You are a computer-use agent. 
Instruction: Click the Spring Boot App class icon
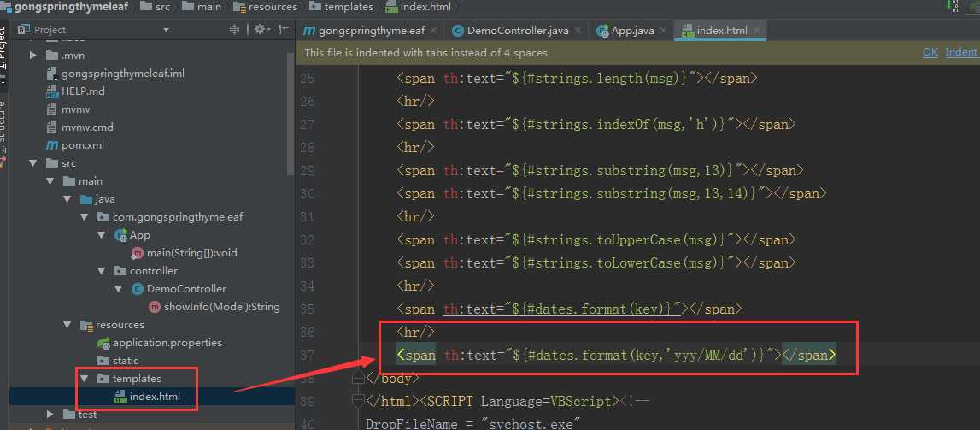pyautogui.click(x=120, y=235)
